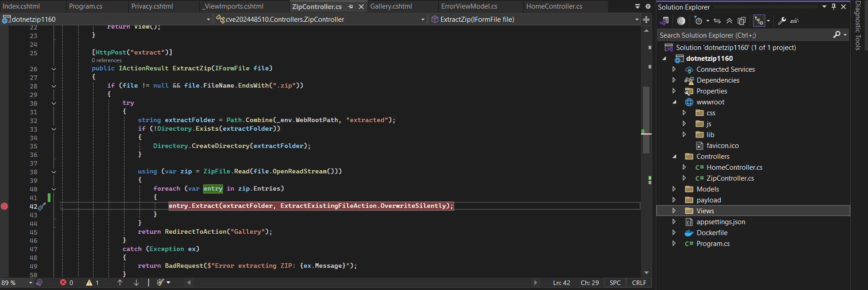Viewport: 868px width, 290px height.
Task: Click Show All Files icon
Action: pos(742,21)
